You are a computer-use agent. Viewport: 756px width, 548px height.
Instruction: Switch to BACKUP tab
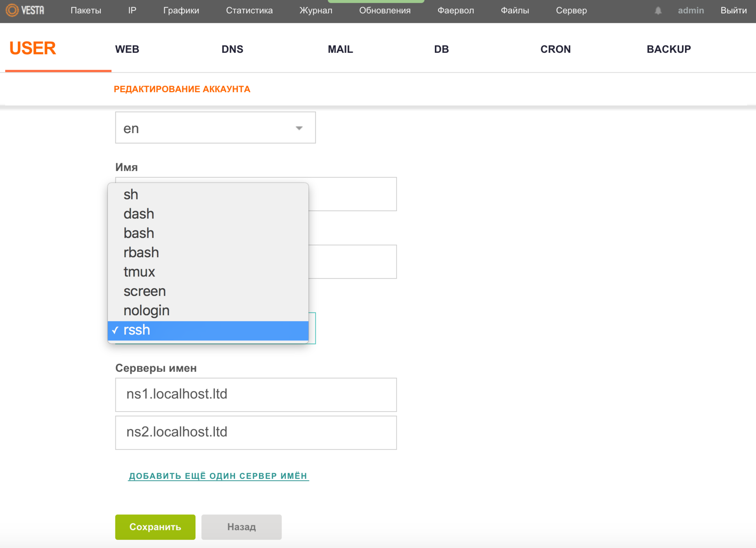pos(669,49)
